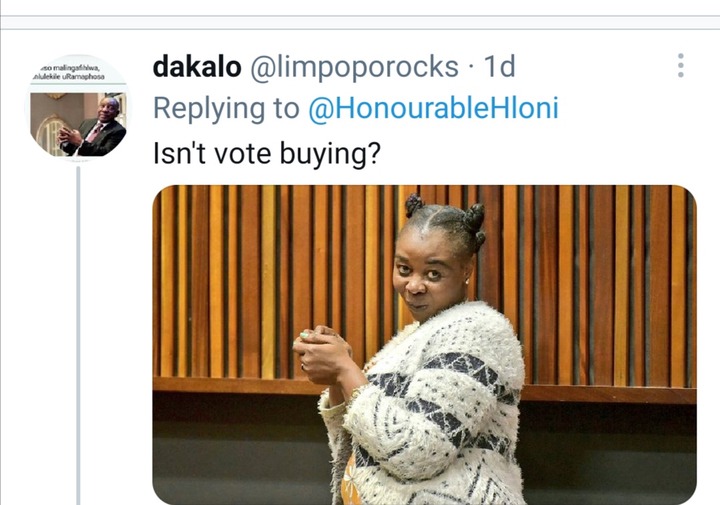View the attached photo full size
720x505 pixels.
[424, 344]
